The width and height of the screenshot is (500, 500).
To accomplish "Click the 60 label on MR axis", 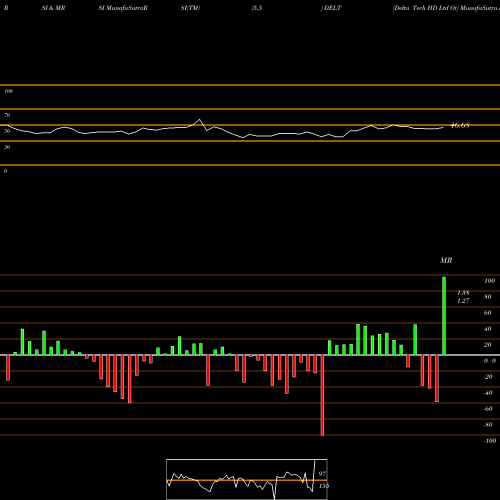I will [488, 313].
